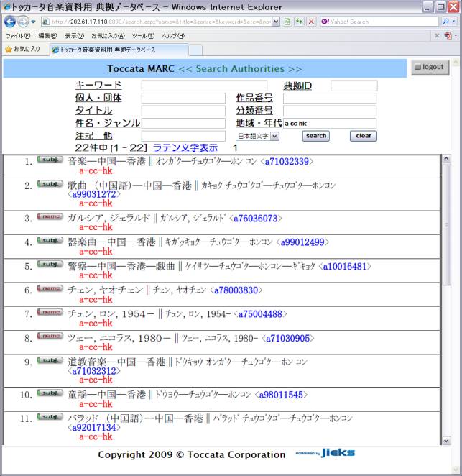462x476 pixels.
Task: Open authority ID a99031272 link
Action: click(94, 194)
